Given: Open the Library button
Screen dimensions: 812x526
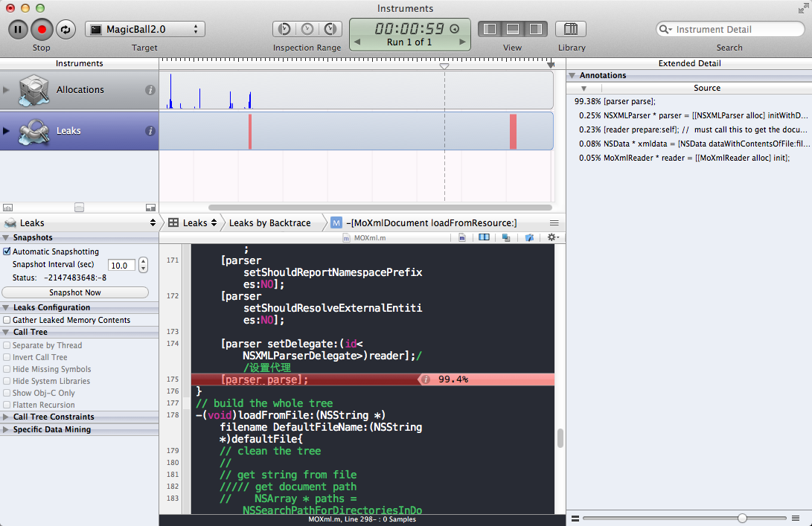Looking at the screenshot, I should point(571,29).
